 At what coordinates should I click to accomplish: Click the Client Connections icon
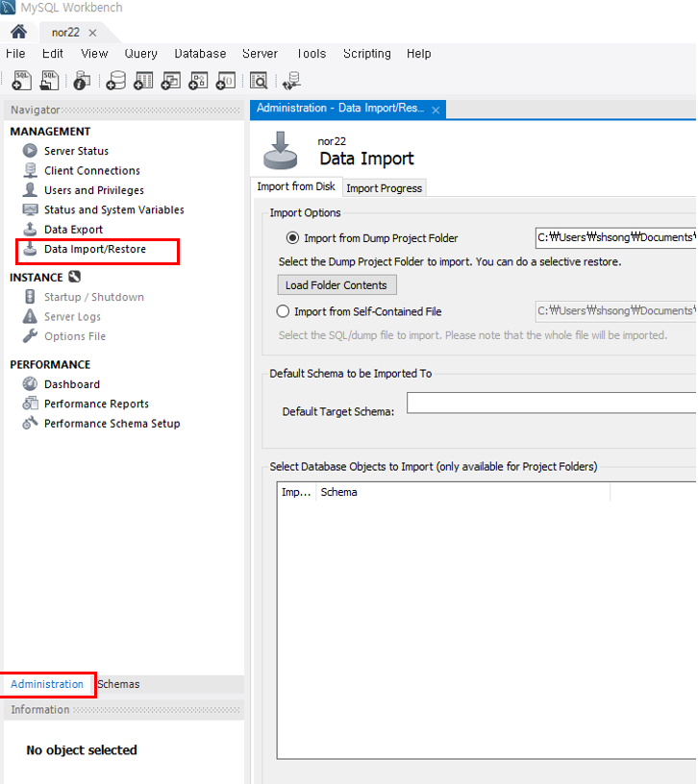tap(30, 170)
